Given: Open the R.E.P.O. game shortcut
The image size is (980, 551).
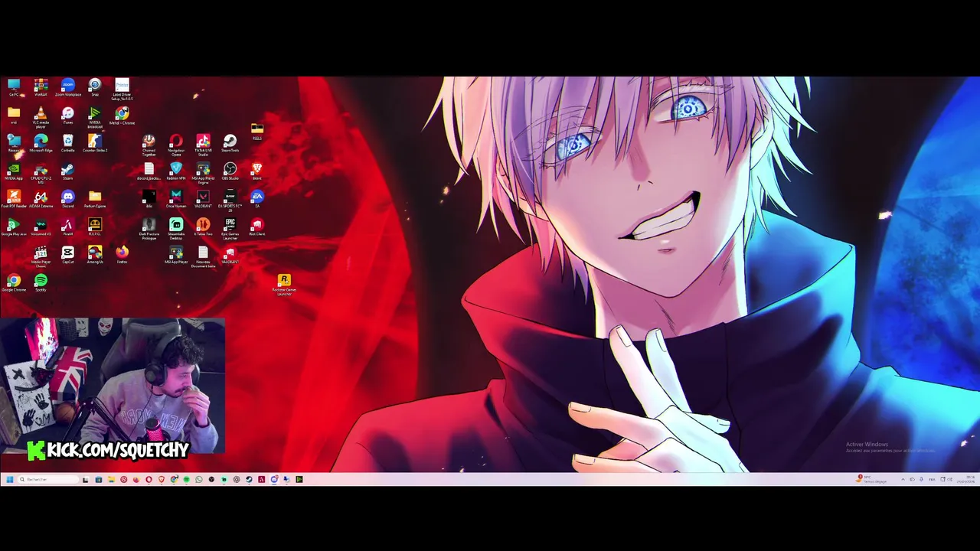Looking at the screenshot, I should [95, 227].
